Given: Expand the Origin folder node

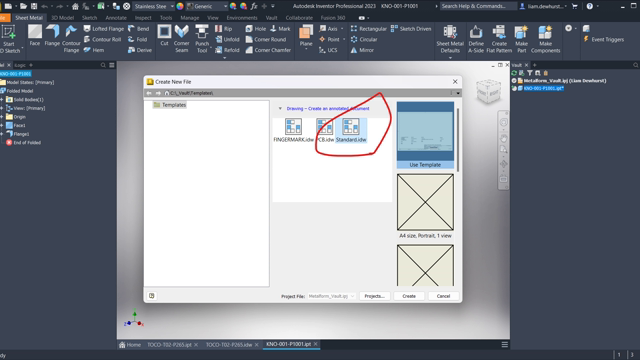Looking at the screenshot, I should pos(2,117).
